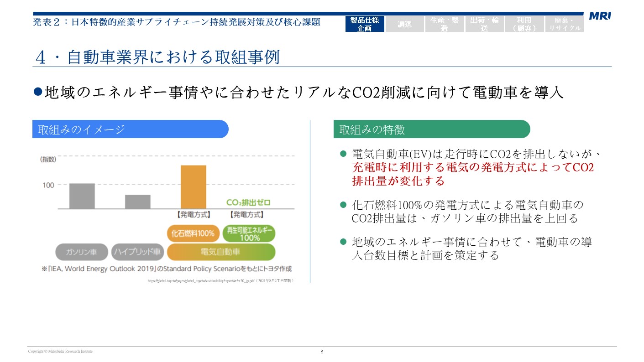
Task: Select the gradient 電気自動車 label bar
Action: point(221,252)
